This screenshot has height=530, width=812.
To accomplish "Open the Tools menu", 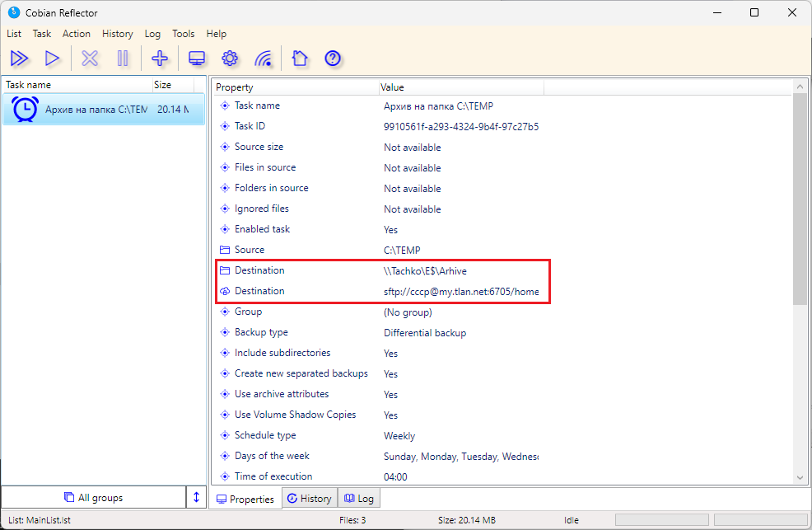I will point(184,34).
